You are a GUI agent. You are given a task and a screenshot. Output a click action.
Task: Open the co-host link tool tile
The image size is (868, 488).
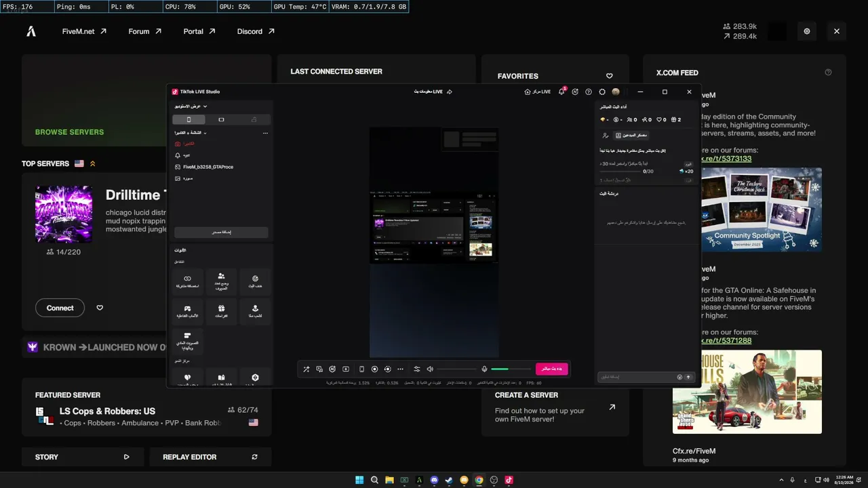pos(188,281)
